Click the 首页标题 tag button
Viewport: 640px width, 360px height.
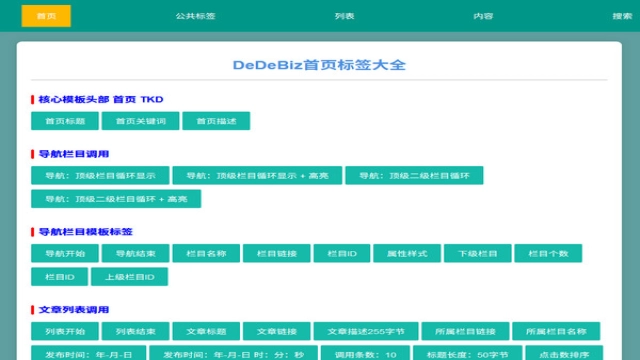[x=65, y=121]
